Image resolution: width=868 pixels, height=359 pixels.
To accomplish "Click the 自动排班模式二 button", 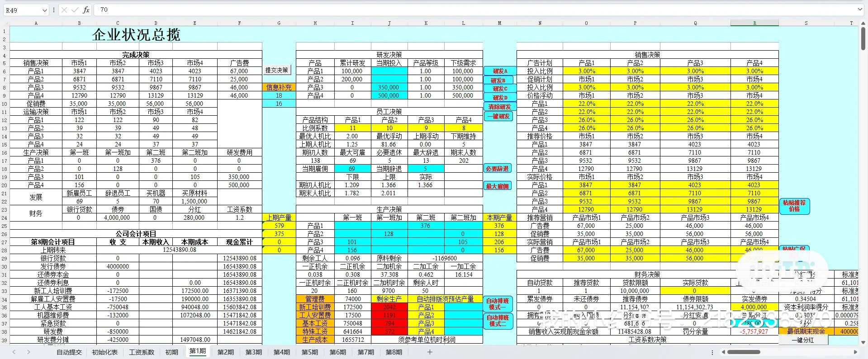I will tap(498, 321).
